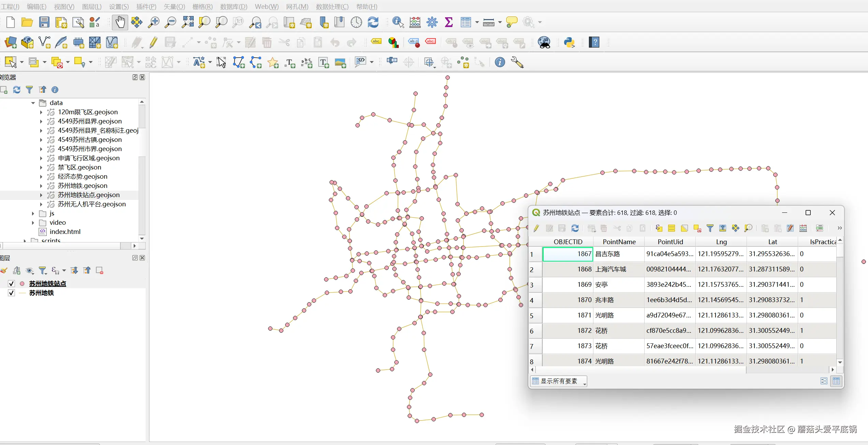Collapse the data folder in browser
The image size is (868, 445).
pyautogui.click(x=33, y=103)
